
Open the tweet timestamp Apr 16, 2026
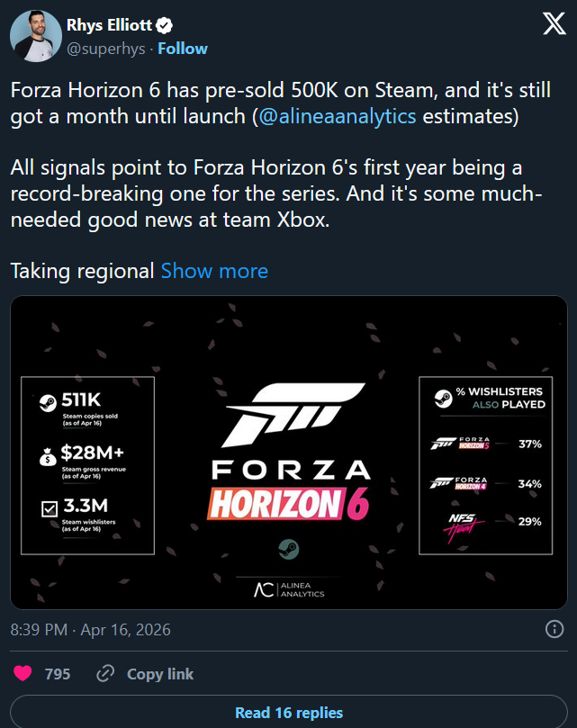(x=90, y=630)
